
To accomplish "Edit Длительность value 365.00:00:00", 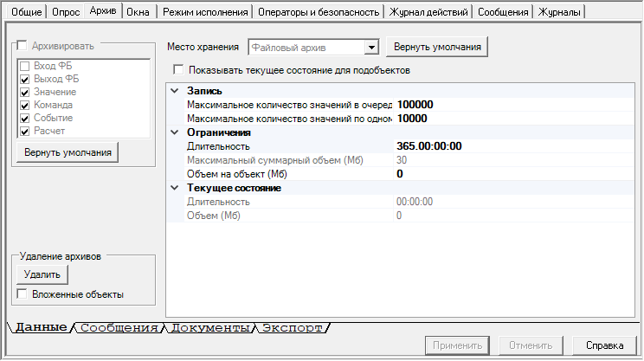I will click(513, 146).
